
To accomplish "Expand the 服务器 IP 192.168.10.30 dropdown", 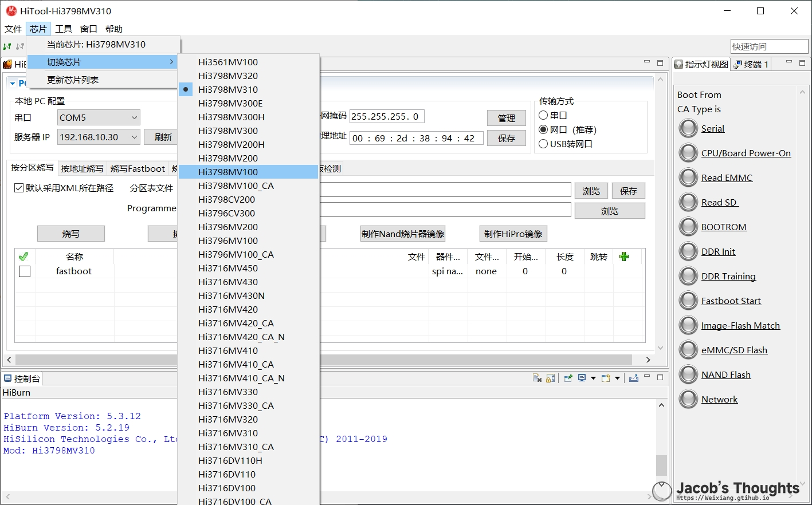I will [x=134, y=137].
